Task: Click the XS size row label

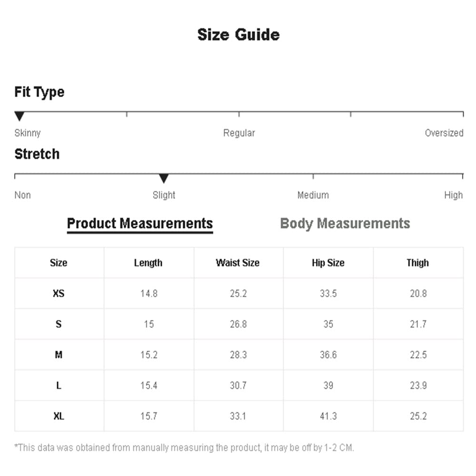Action: click(59, 294)
